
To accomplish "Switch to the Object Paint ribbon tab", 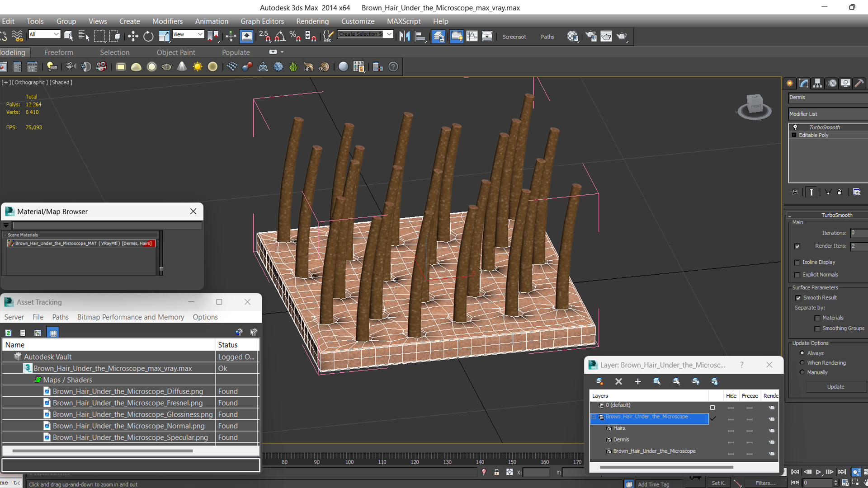I will coord(176,52).
